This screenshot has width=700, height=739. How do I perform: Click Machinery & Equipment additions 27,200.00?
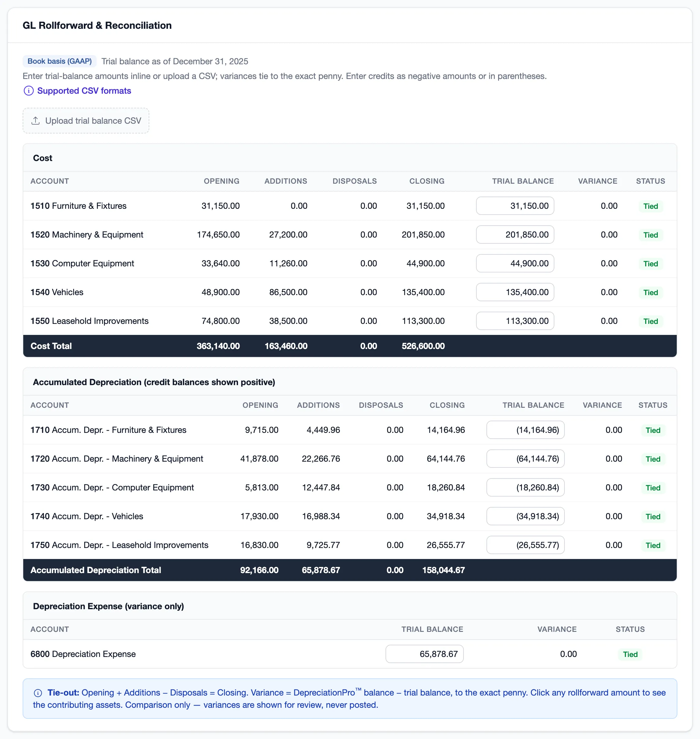click(x=288, y=234)
